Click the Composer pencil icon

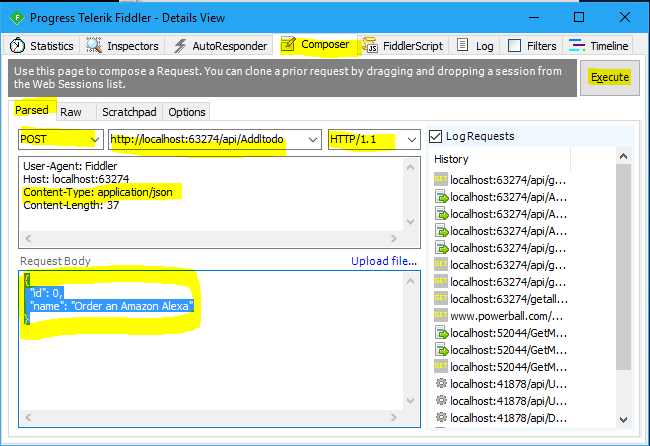[288, 44]
